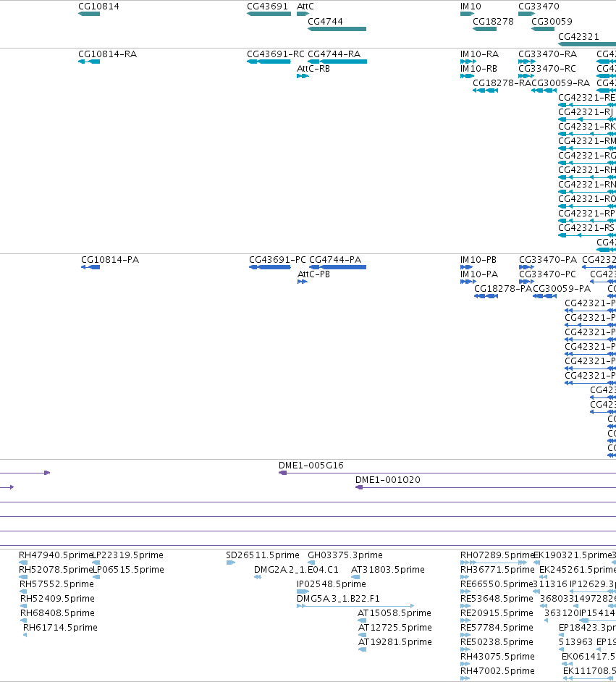Image resolution: width=616 pixels, height=682 pixels.
Task: Click the AttC-PB protein label
Action: [x=314, y=274]
